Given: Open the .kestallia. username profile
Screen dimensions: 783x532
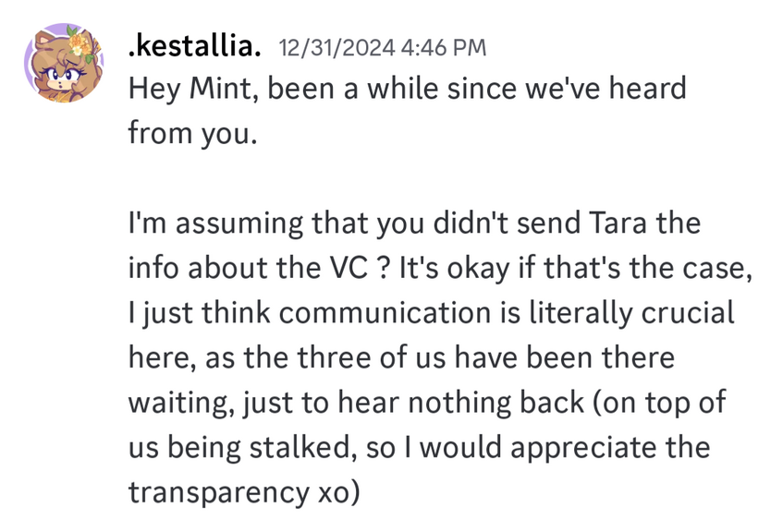Looking at the screenshot, I should [194, 46].
